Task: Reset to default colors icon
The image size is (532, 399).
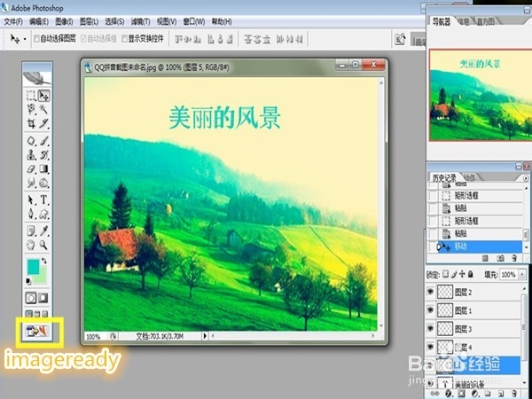Action: pyautogui.click(x=28, y=281)
